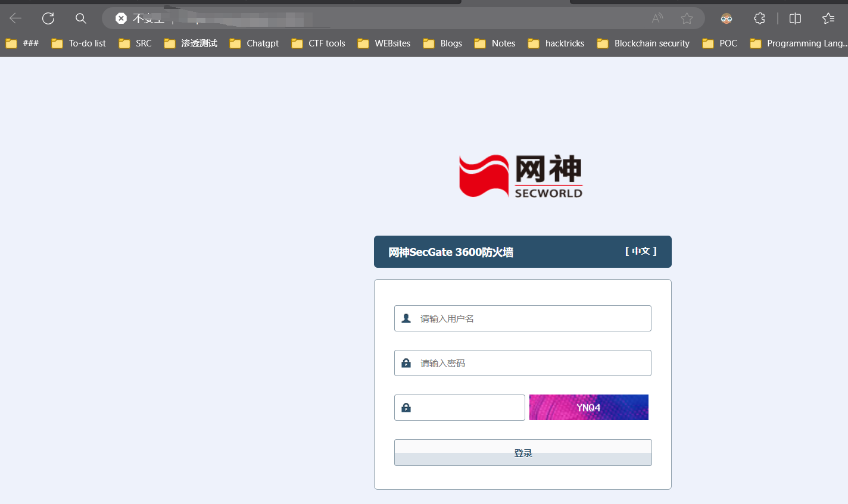Screen dimensions: 848x504
Task: Open the SRC bookmark folder
Action: pos(135,43)
